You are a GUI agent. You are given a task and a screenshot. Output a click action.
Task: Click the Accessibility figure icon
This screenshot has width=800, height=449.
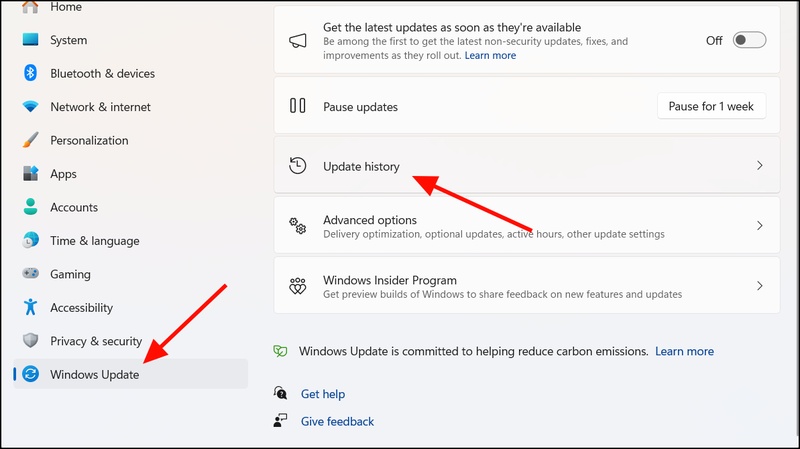click(x=30, y=307)
